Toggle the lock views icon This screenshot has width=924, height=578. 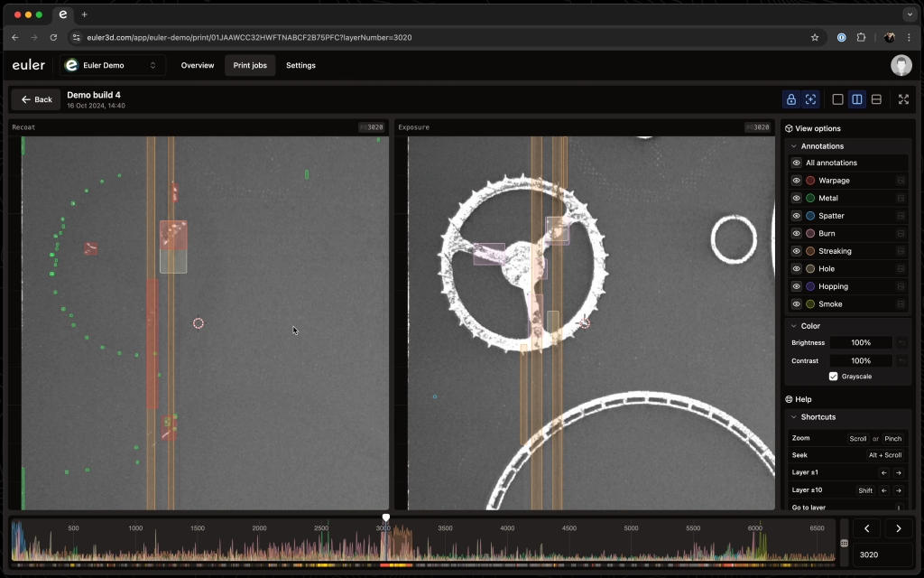coord(791,99)
